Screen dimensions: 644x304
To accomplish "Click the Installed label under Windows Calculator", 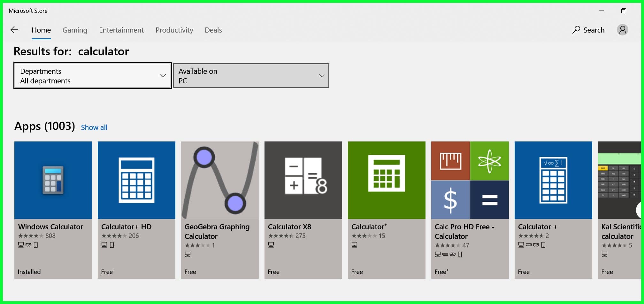I will (29, 272).
